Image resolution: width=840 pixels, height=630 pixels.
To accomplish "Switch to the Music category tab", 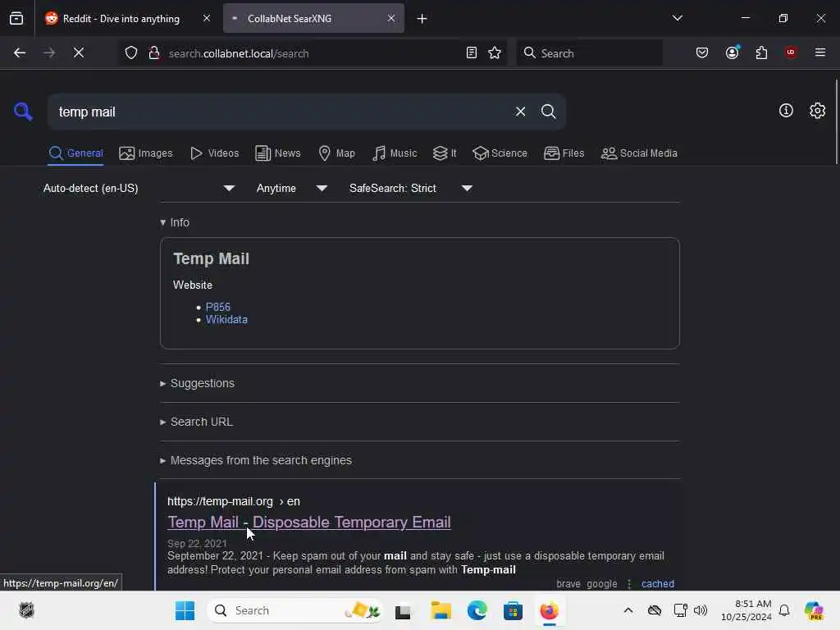I will click(395, 153).
